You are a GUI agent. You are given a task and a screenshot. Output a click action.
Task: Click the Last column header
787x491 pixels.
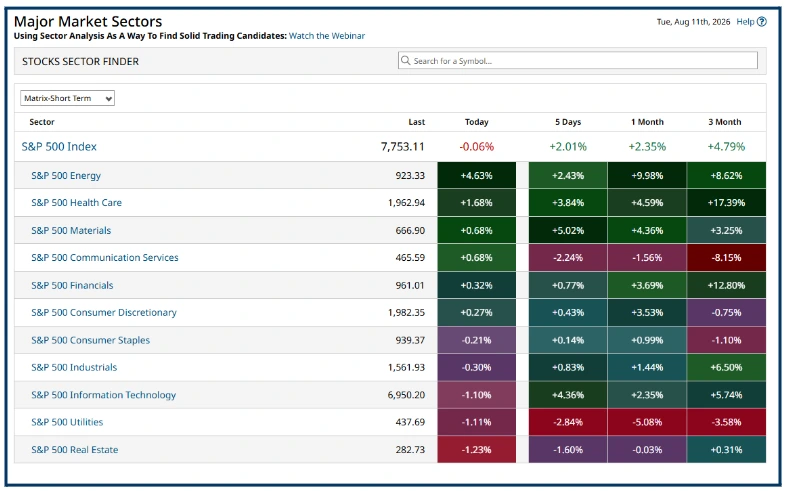[x=417, y=122]
